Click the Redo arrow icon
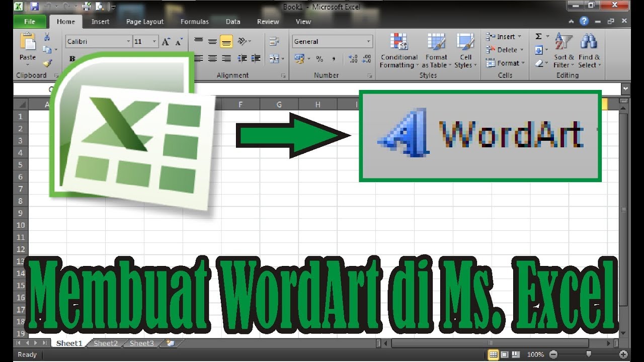The height and width of the screenshot is (362, 644). tap(67, 7)
